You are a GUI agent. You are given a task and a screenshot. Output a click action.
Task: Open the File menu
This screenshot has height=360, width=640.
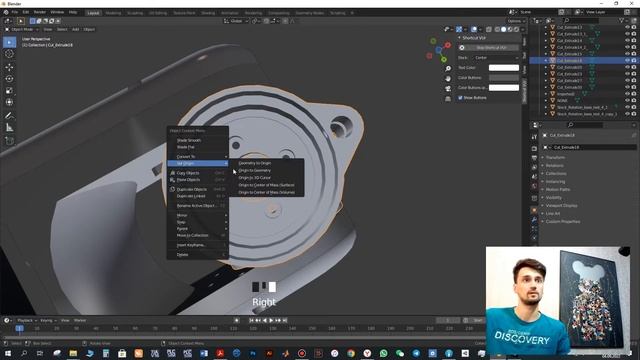(x=15, y=13)
